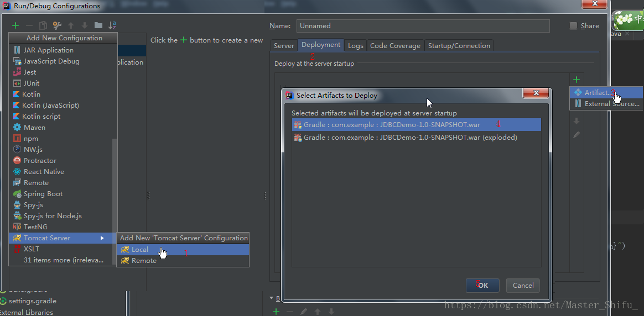Select JAR Application from configuration list

point(60,50)
